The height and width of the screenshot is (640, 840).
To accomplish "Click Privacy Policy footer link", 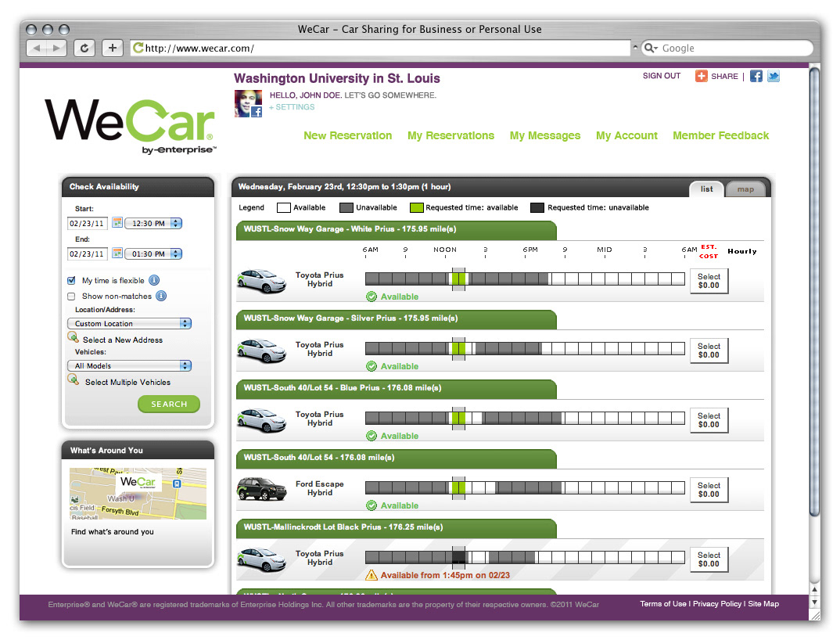I will click(716, 604).
